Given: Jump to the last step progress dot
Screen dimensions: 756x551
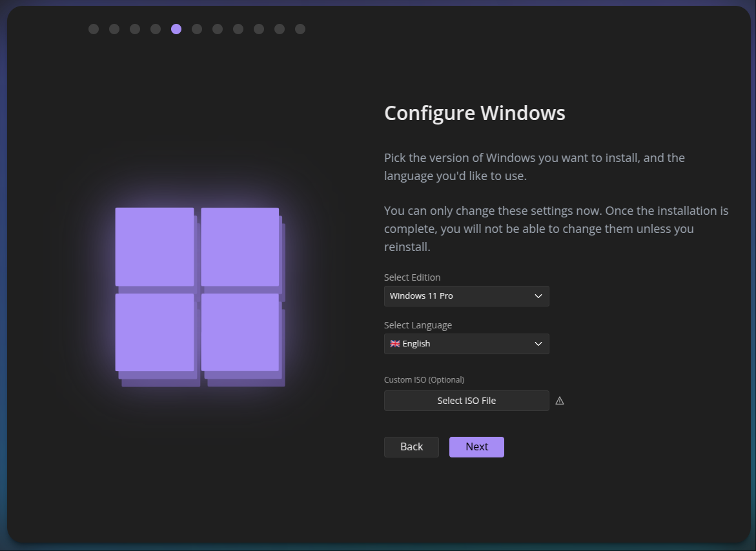Looking at the screenshot, I should point(300,29).
